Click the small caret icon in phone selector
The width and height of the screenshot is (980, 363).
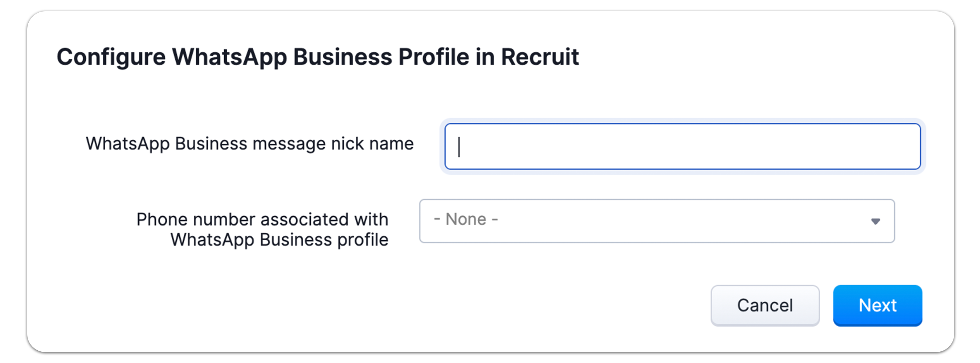pyautogui.click(x=875, y=221)
